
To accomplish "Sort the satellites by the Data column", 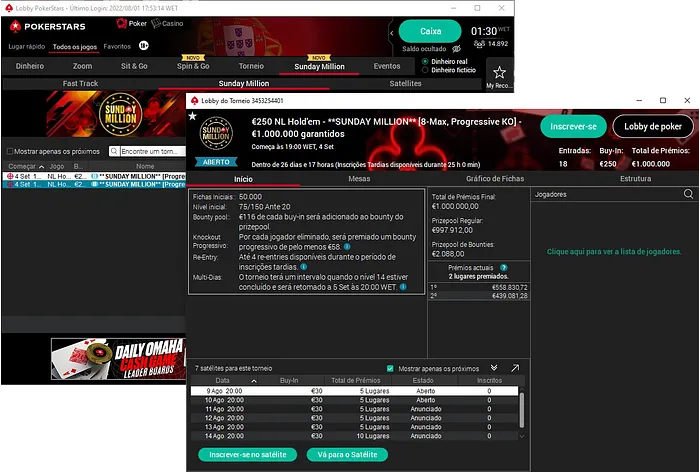I will pos(224,380).
